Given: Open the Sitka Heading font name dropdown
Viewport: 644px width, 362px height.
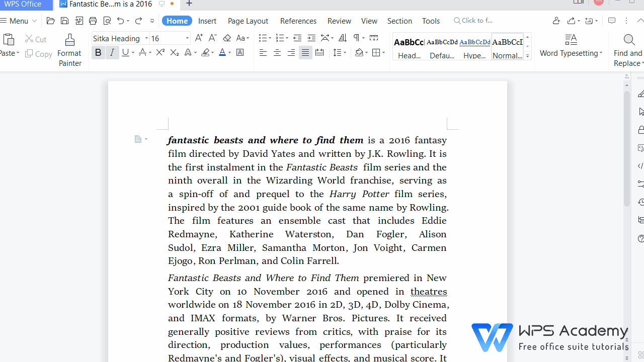Looking at the screenshot, I should point(146,38).
